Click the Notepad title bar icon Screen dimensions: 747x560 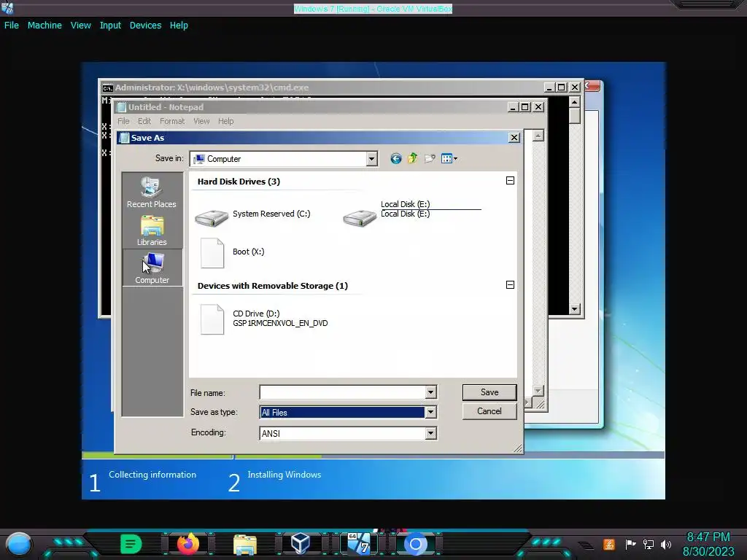click(x=122, y=107)
